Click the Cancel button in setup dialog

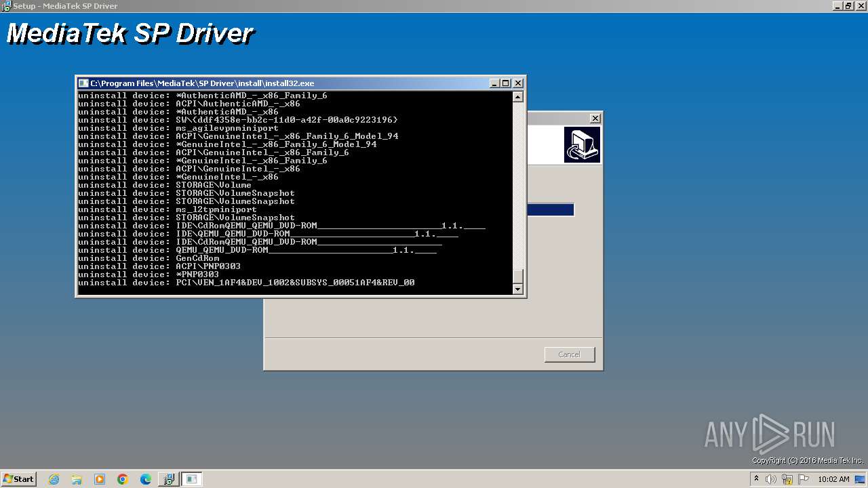[x=570, y=354]
